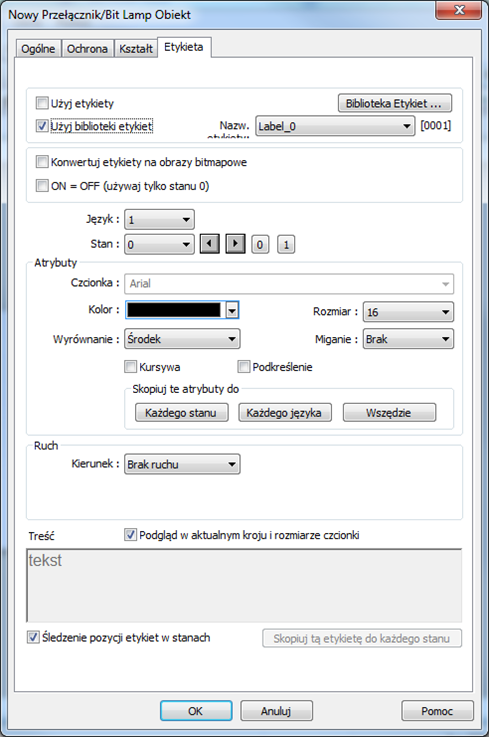The height and width of the screenshot is (737, 489).
Task: Open Pomoc help button
Action: pyautogui.click(x=437, y=711)
